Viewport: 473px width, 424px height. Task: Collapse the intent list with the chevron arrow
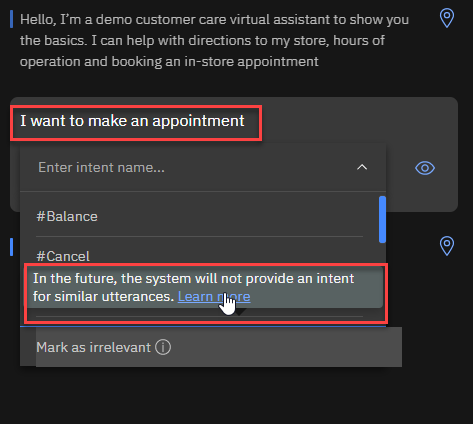[x=362, y=167]
